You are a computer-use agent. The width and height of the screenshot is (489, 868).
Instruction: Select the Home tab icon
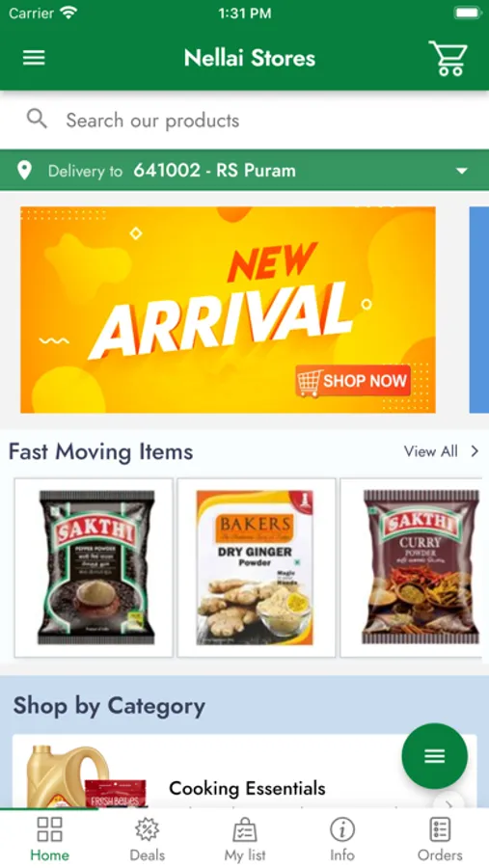pyautogui.click(x=49, y=829)
